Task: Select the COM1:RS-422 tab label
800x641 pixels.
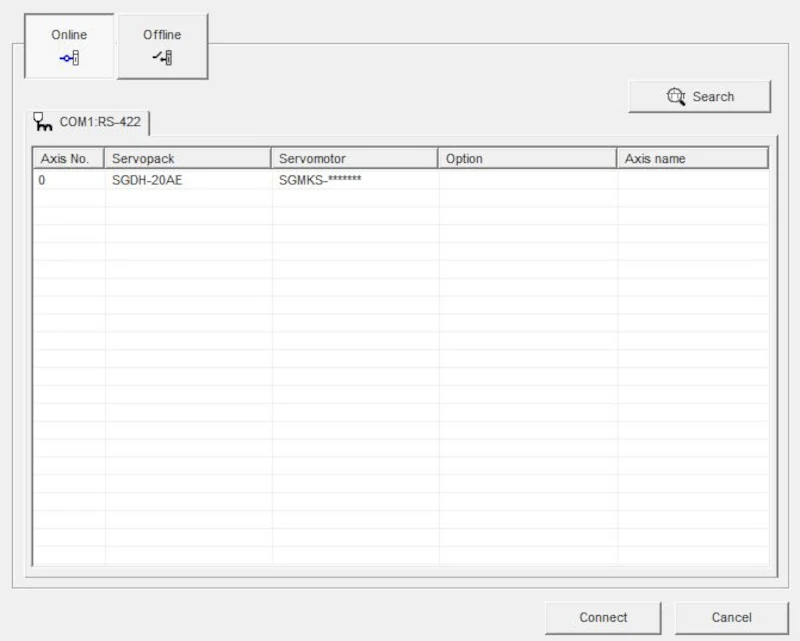Action: coord(100,123)
